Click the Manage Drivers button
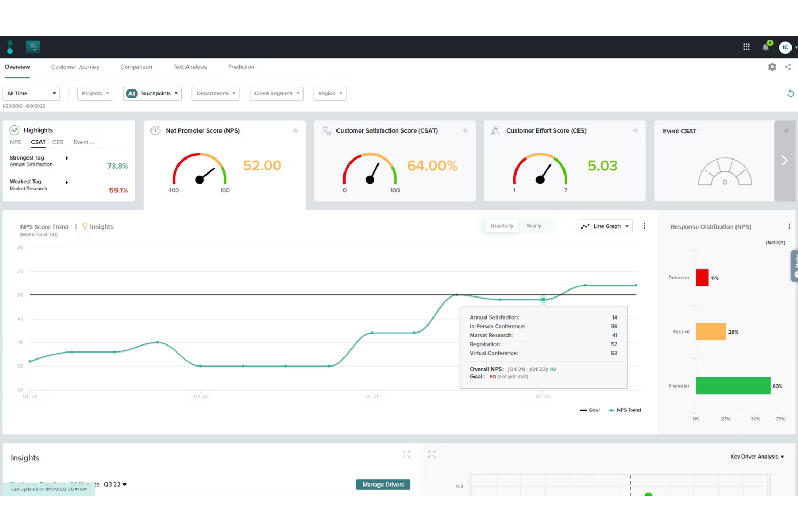Image resolution: width=798 pixels, height=532 pixels. coord(383,484)
